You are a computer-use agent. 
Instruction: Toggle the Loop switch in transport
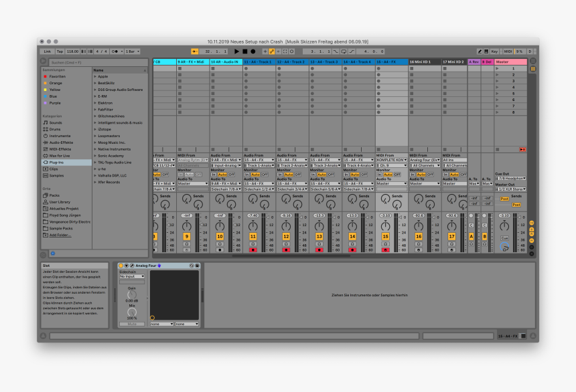tap(344, 52)
